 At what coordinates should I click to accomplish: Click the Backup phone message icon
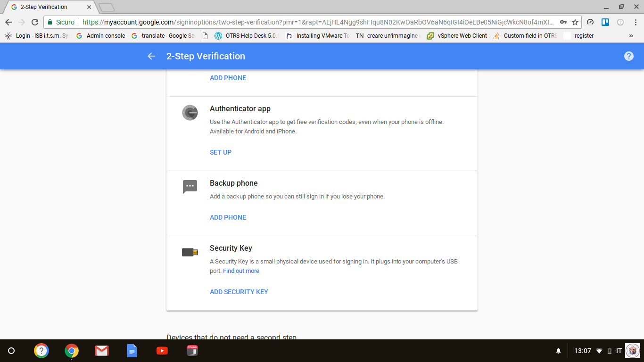(x=190, y=187)
